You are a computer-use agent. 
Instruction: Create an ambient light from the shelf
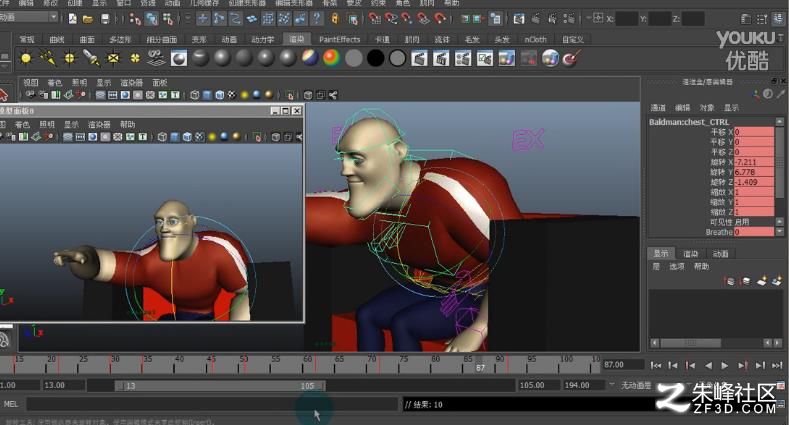pos(26,59)
